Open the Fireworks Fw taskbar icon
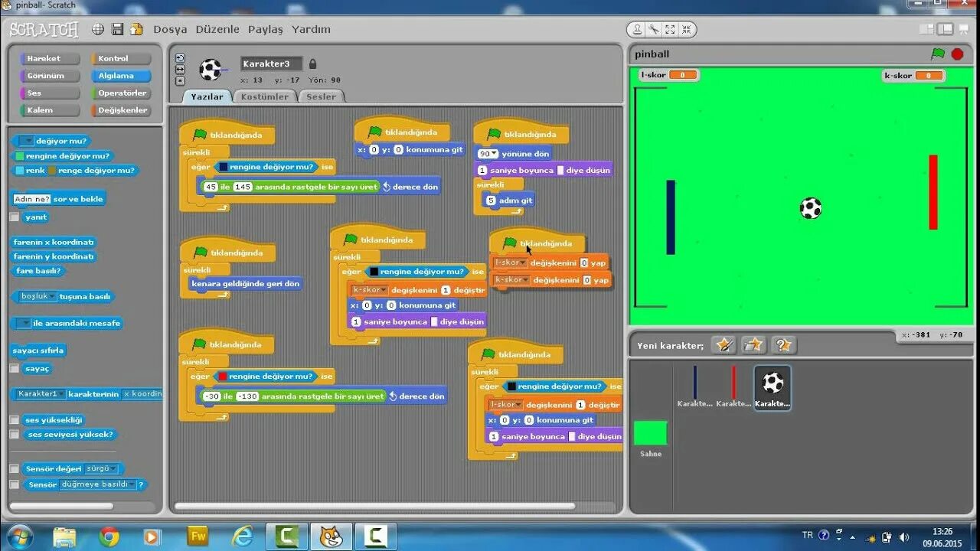980x551 pixels. click(x=198, y=536)
